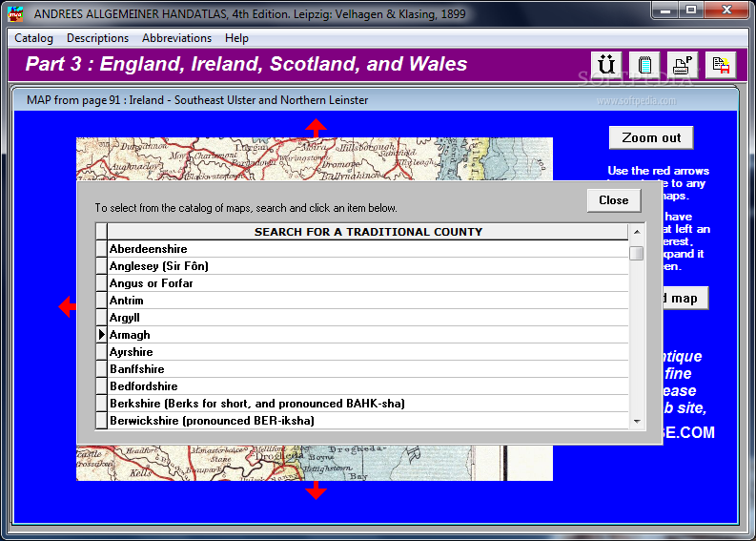Close the county search dialog
This screenshot has height=541, width=756.
point(614,200)
